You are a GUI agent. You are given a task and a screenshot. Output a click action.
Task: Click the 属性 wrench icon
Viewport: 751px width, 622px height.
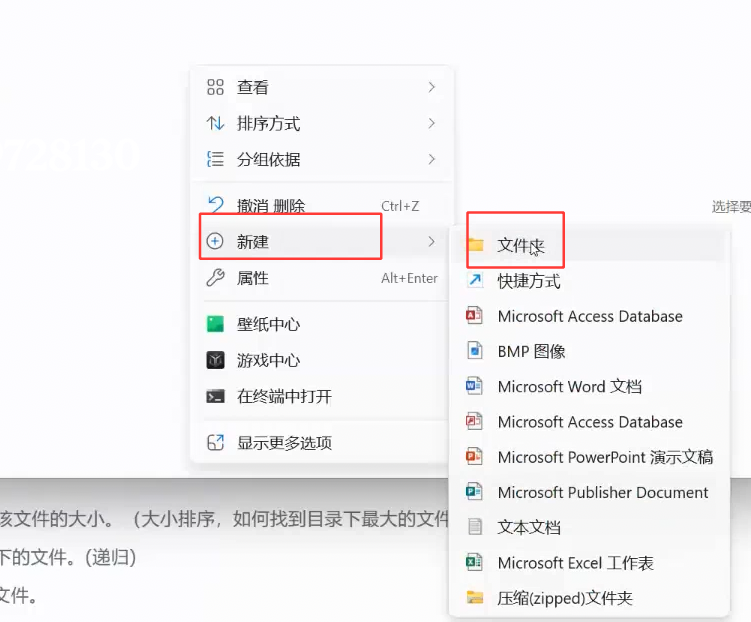216,278
